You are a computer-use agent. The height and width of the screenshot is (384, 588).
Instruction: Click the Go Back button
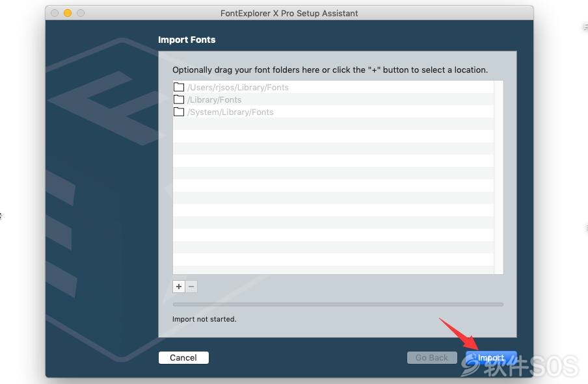432,357
